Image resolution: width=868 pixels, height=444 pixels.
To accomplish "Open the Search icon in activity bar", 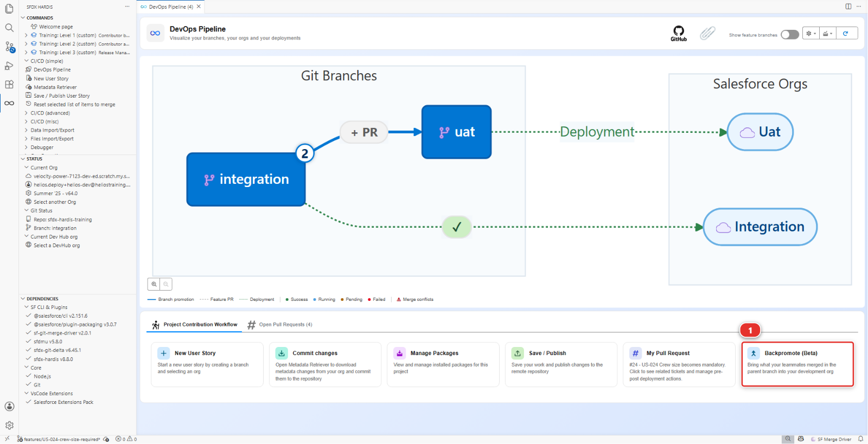I will (9, 28).
